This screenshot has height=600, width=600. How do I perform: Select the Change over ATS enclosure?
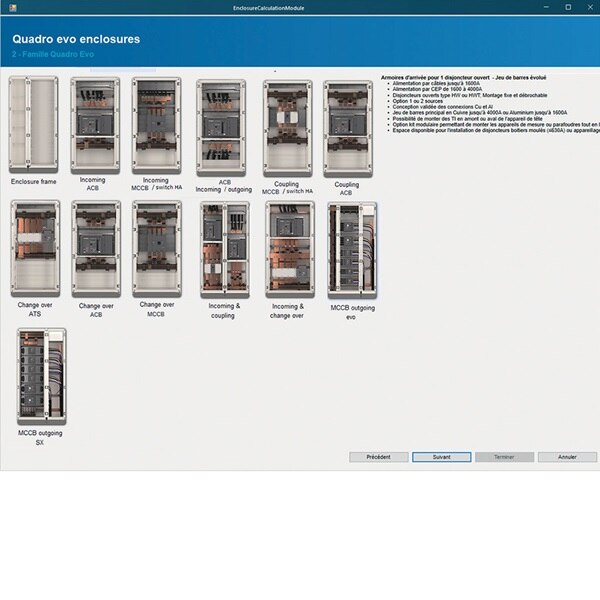pyautogui.click(x=35, y=249)
